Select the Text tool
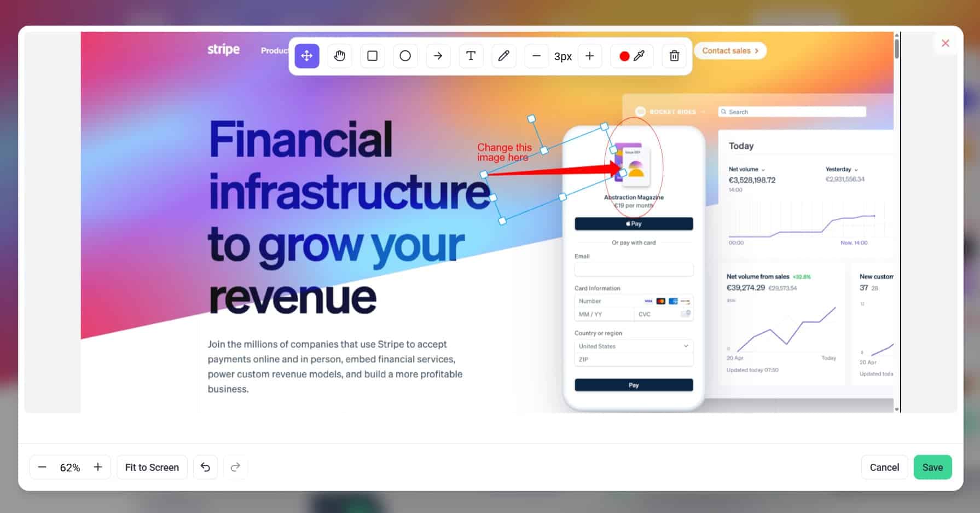The width and height of the screenshot is (980, 513). 471,56
